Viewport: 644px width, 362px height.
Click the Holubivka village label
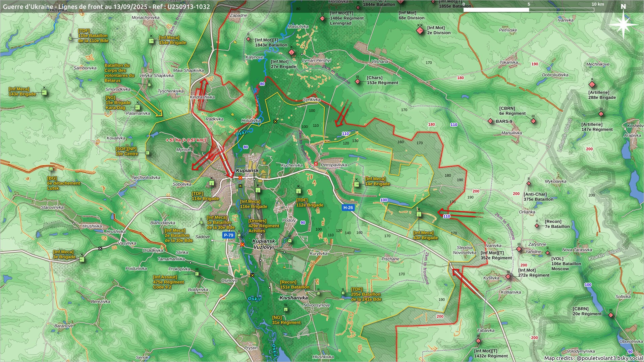(251, 121)
